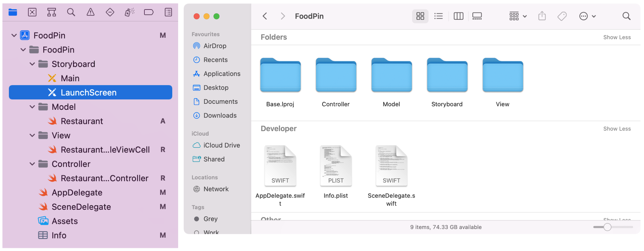
Task: Open the Finder Action ellipsis menu
Action: coord(587,16)
